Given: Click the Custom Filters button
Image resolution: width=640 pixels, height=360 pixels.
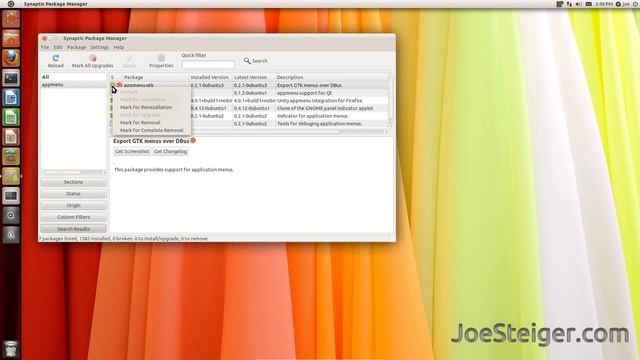Looking at the screenshot, I should pos(73,217).
